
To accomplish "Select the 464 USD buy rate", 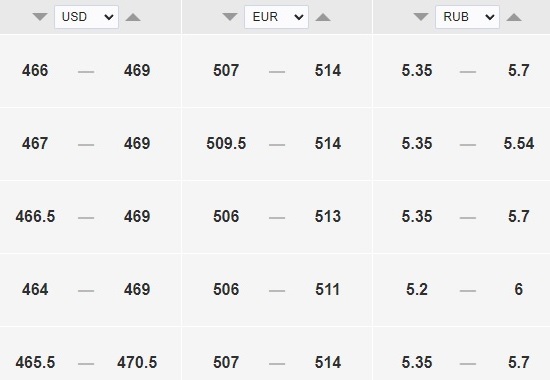I will tap(35, 289).
